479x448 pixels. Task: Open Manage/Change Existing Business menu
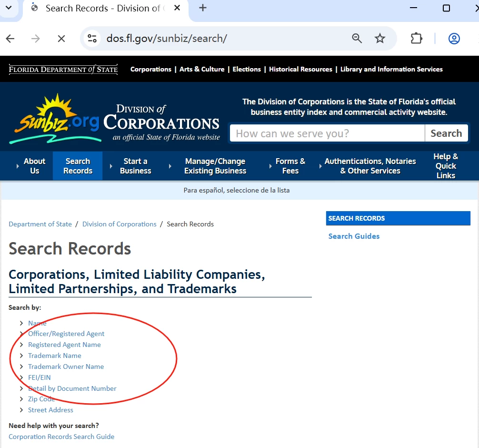point(215,166)
